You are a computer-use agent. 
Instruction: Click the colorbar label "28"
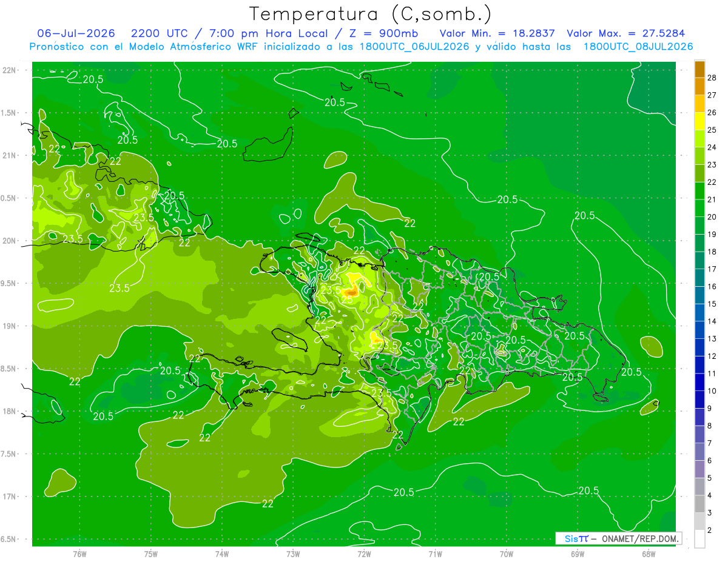712,78
